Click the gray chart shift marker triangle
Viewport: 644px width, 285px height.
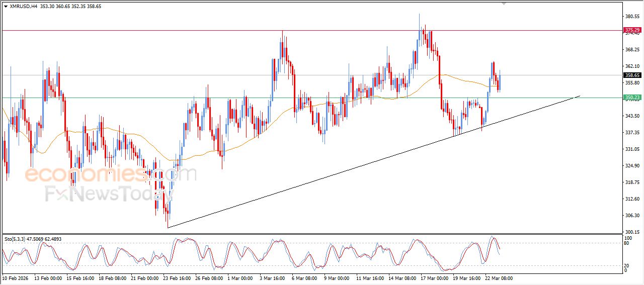click(x=504, y=4)
